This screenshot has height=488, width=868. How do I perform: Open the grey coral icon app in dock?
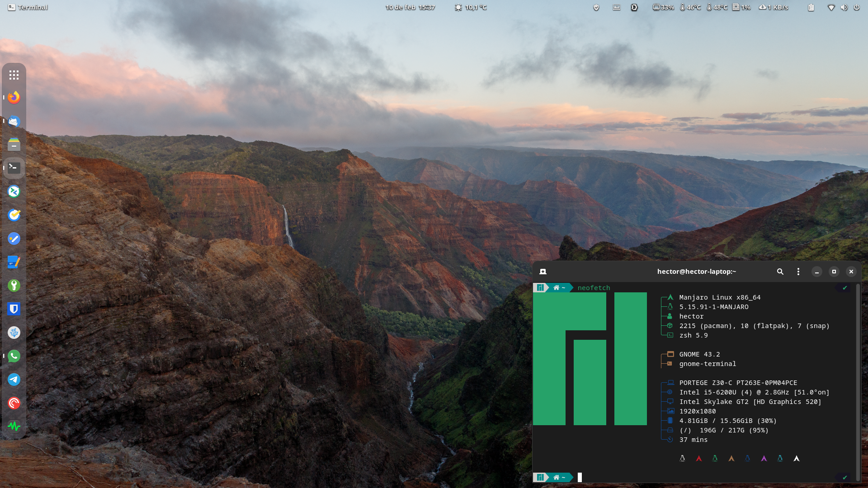(14, 333)
